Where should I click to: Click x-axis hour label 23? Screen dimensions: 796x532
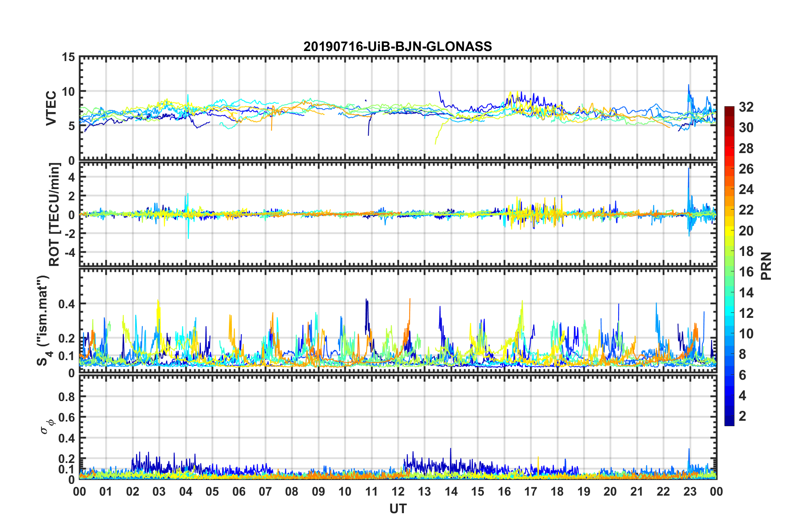tap(690, 491)
